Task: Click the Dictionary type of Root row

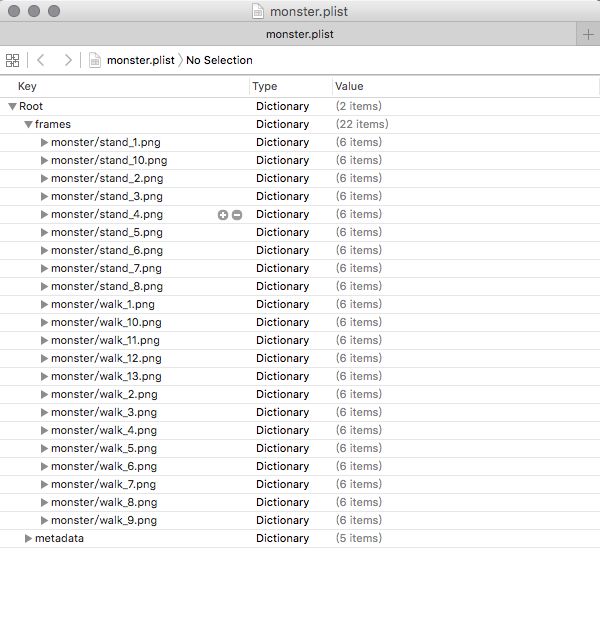Action: 282,106
